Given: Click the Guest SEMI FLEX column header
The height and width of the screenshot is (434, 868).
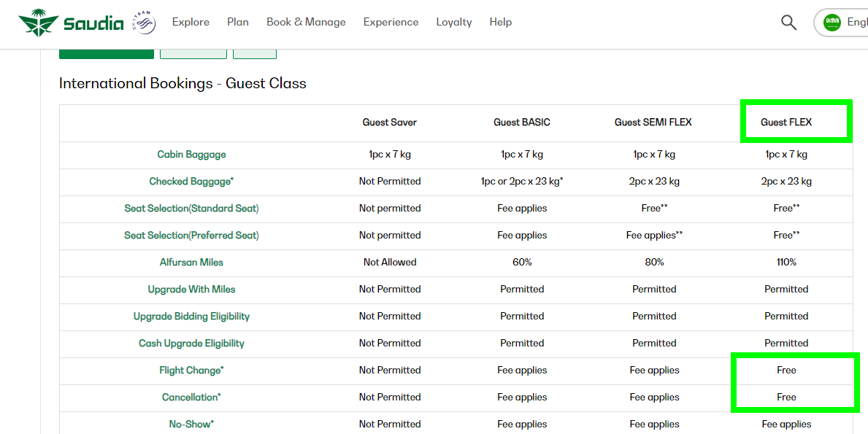Looking at the screenshot, I should 653,123.
